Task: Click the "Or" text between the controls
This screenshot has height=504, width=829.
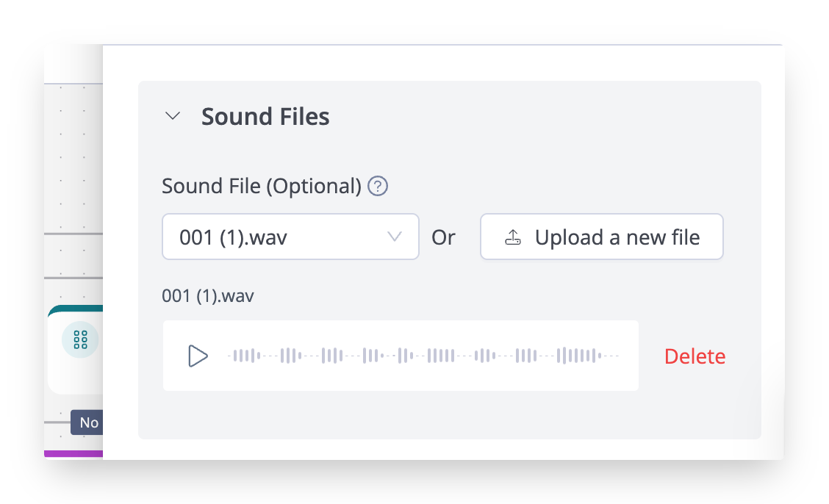Action: (443, 237)
